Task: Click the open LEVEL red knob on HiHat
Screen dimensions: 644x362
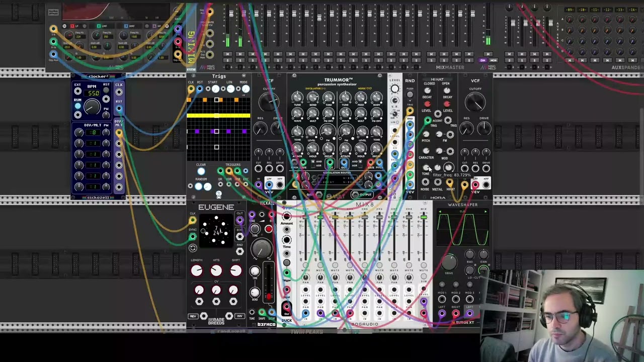Action: pos(447,104)
